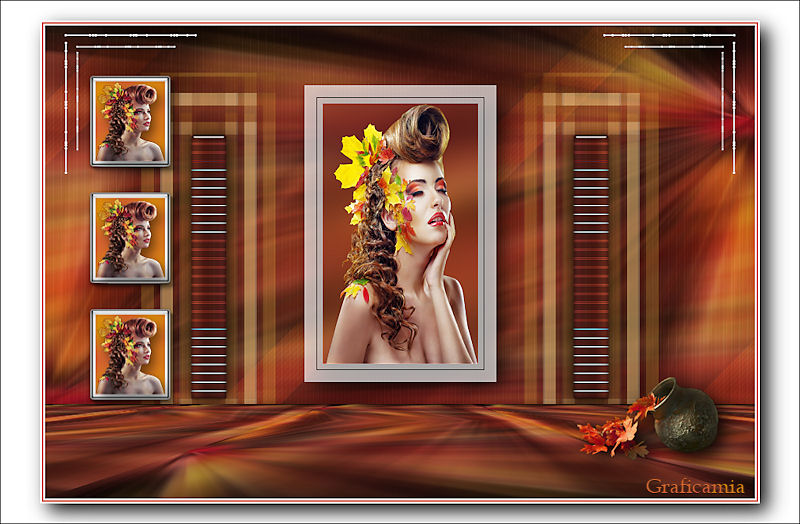Click the large central framed woman portrait
The height and width of the screenshot is (524, 800).
point(400,233)
